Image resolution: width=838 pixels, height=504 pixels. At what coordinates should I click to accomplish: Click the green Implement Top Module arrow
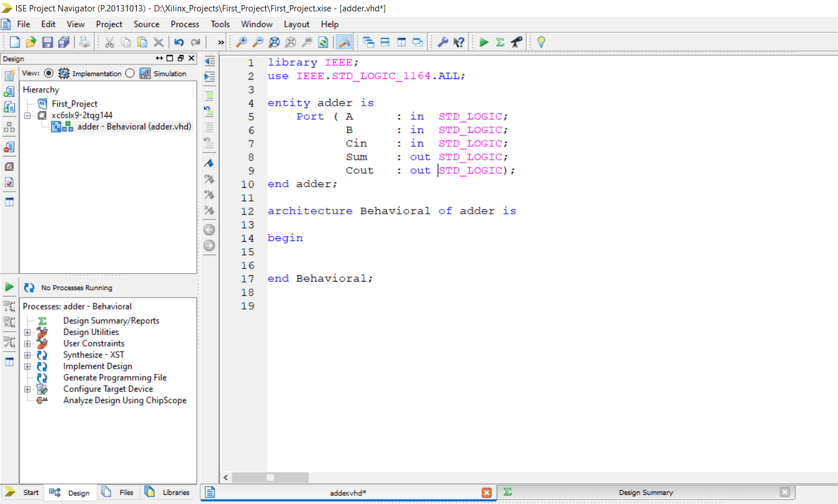(484, 42)
